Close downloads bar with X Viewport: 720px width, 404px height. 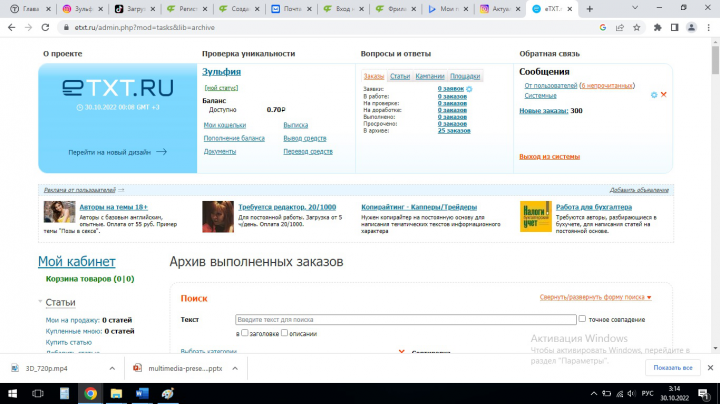710,368
